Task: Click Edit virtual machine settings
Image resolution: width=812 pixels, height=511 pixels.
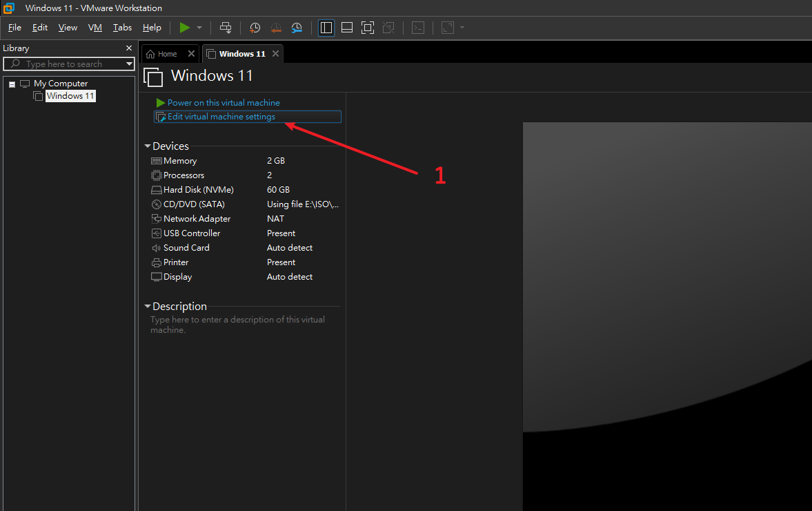Action: click(x=221, y=117)
